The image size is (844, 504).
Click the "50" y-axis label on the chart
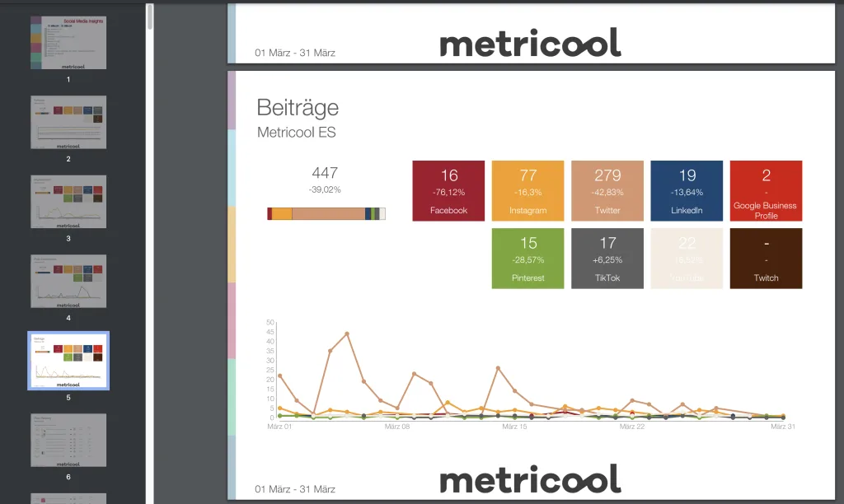270,322
